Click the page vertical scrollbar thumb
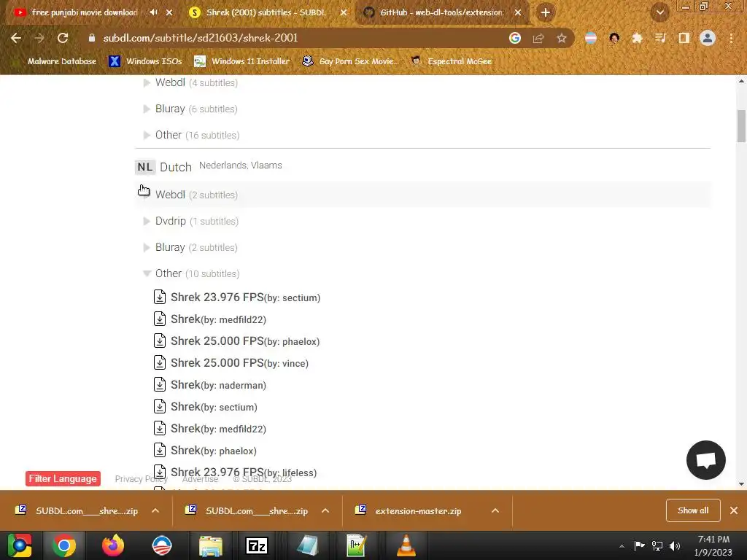This screenshot has height=560, width=747. (741, 125)
